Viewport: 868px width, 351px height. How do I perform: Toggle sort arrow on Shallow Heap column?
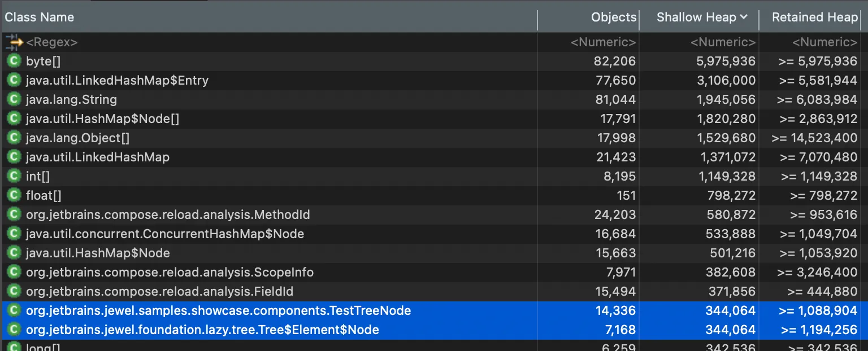click(743, 17)
